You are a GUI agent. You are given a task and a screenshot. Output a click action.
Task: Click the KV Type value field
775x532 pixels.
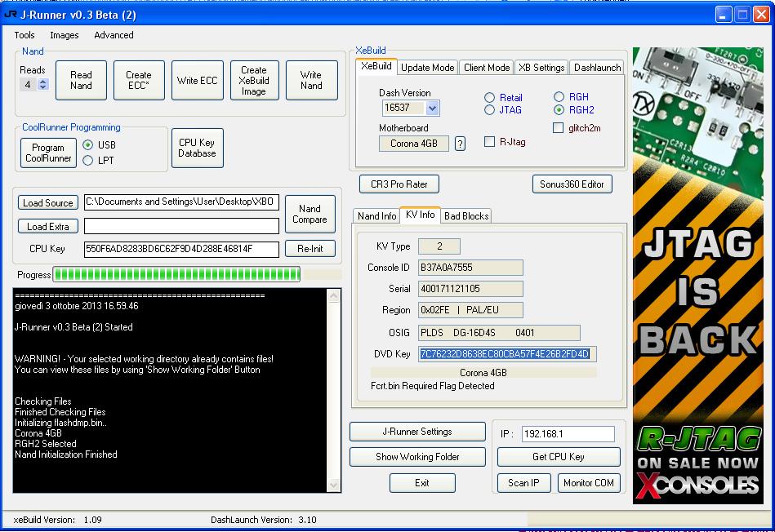point(439,246)
